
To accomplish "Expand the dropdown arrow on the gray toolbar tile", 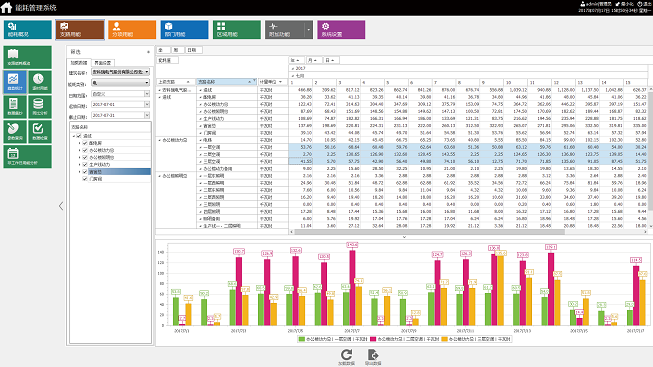I will [309, 30].
